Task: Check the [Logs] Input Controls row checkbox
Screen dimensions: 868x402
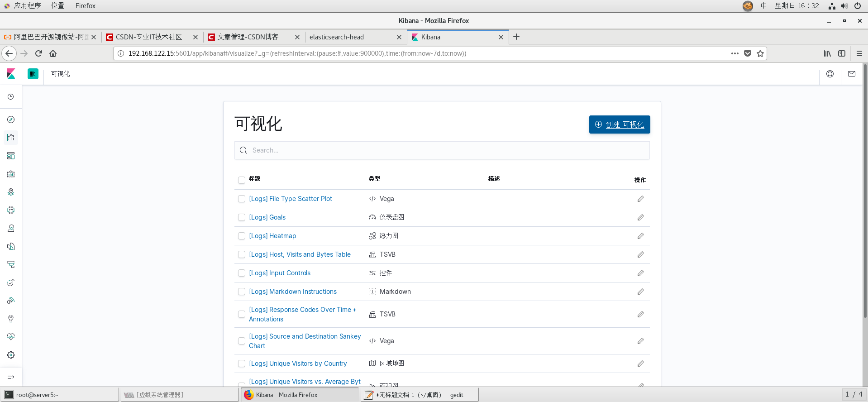Action: pos(242,273)
